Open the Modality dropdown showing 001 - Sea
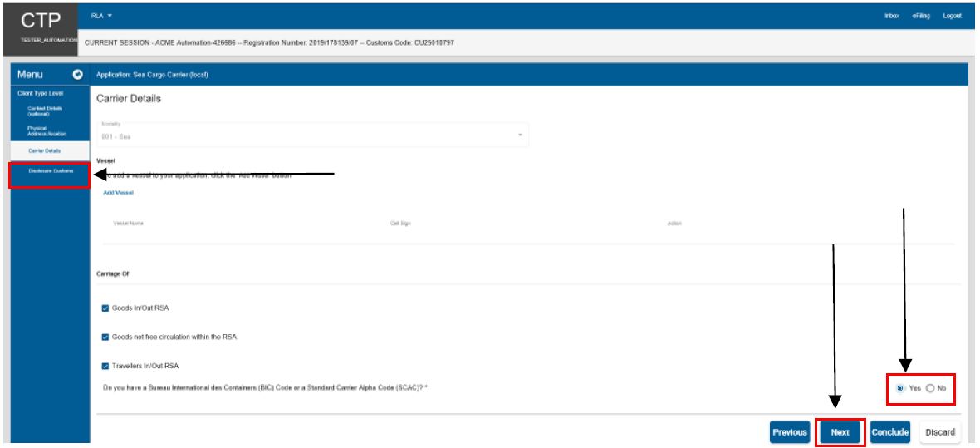Image resolution: width=980 pixels, height=448 pixels. pyautogui.click(x=312, y=135)
